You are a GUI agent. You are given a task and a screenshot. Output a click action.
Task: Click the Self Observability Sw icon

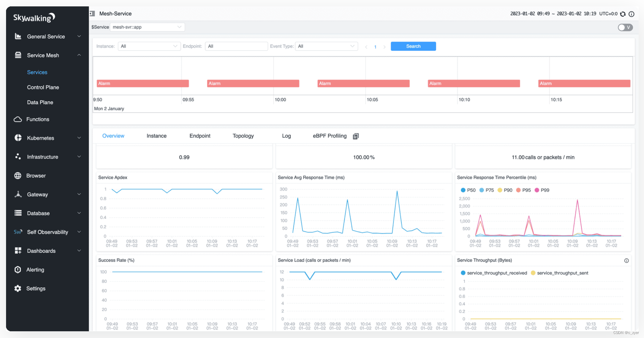[x=18, y=232]
